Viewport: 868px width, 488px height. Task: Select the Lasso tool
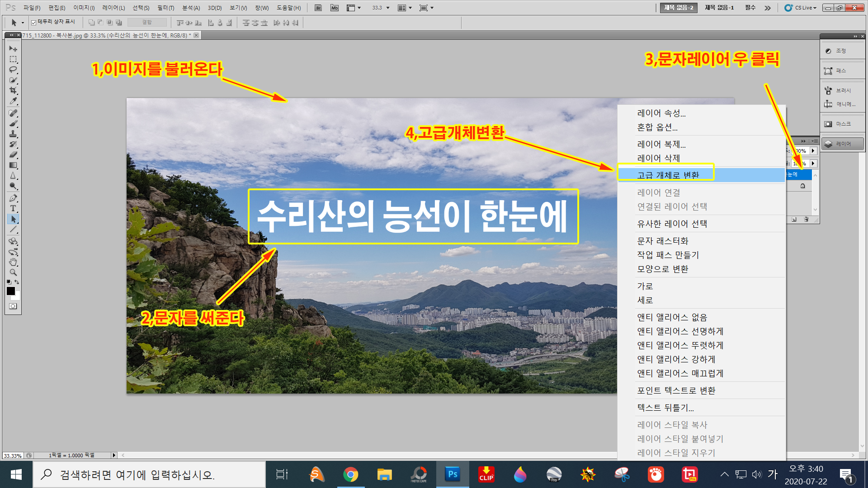tap(13, 70)
